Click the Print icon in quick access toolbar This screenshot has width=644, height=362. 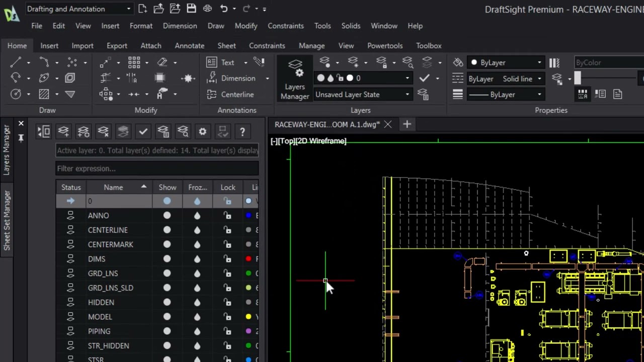tap(207, 9)
